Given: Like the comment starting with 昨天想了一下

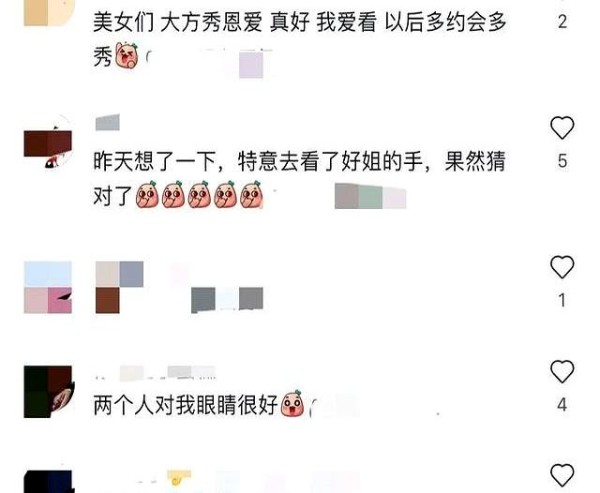Looking at the screenshot, I should click(x=562, y=127).
